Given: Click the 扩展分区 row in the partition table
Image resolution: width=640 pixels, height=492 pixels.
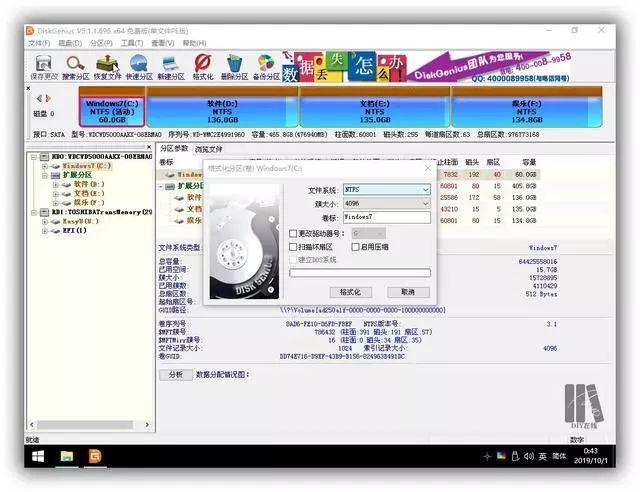Looking at the screenshot, I should (x=348, y=186).
